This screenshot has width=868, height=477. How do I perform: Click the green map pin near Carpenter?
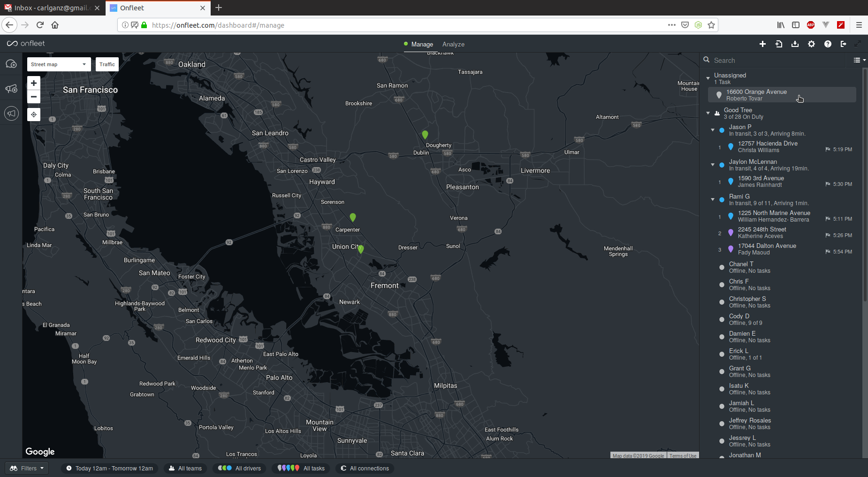[353, 217]
